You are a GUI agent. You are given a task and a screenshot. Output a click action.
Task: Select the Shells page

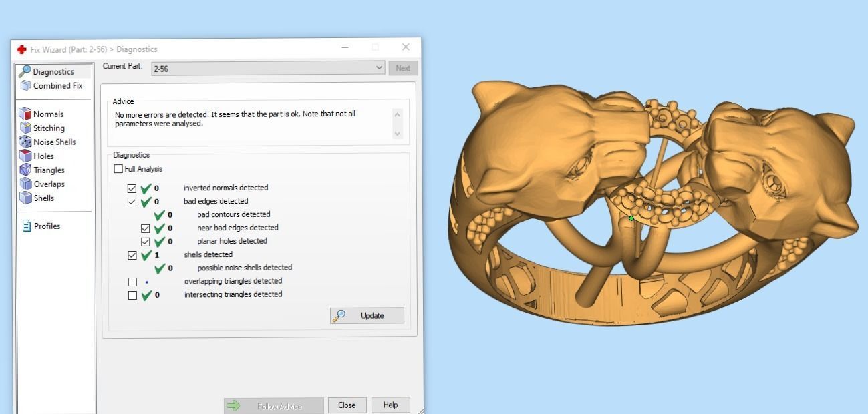point(43,198)
